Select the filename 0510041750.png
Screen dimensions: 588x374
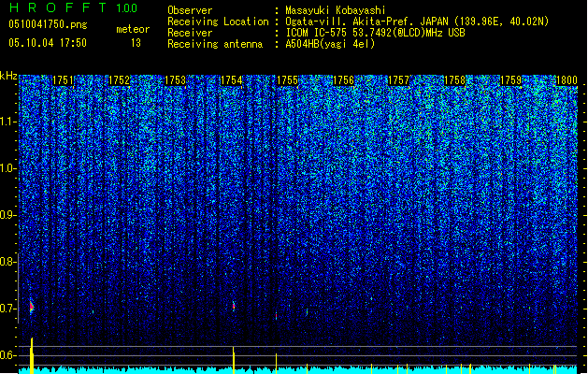[x=48, y=24]
